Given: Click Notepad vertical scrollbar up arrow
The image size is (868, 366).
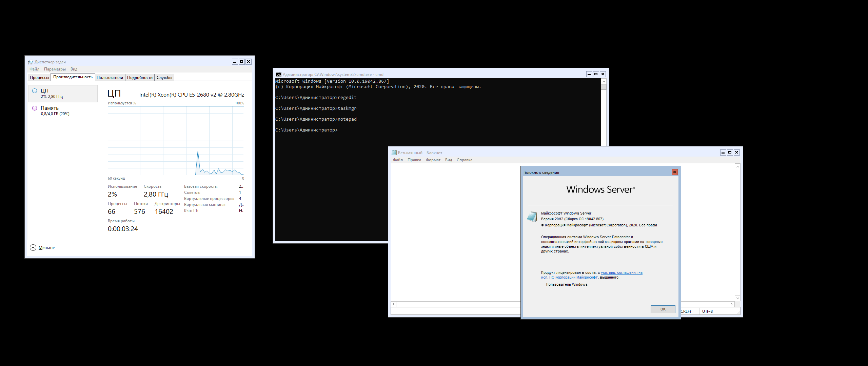Looking at the screenshot, I should 737,166.
